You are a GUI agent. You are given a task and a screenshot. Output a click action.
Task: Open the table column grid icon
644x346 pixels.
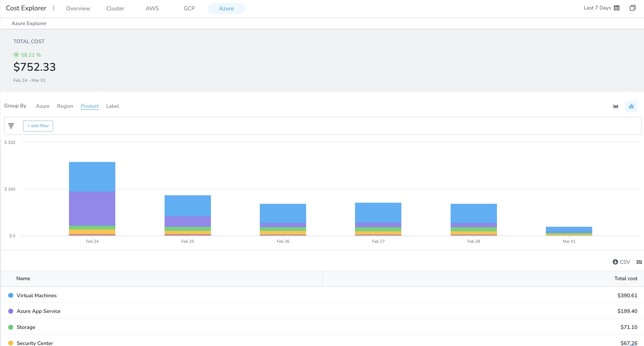click(x=639, y=262)
